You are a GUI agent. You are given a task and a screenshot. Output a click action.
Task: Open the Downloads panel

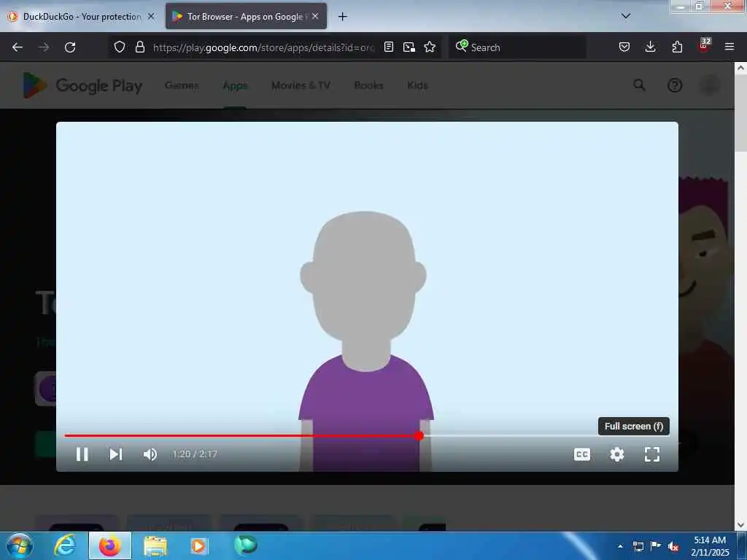click(650, 47)
